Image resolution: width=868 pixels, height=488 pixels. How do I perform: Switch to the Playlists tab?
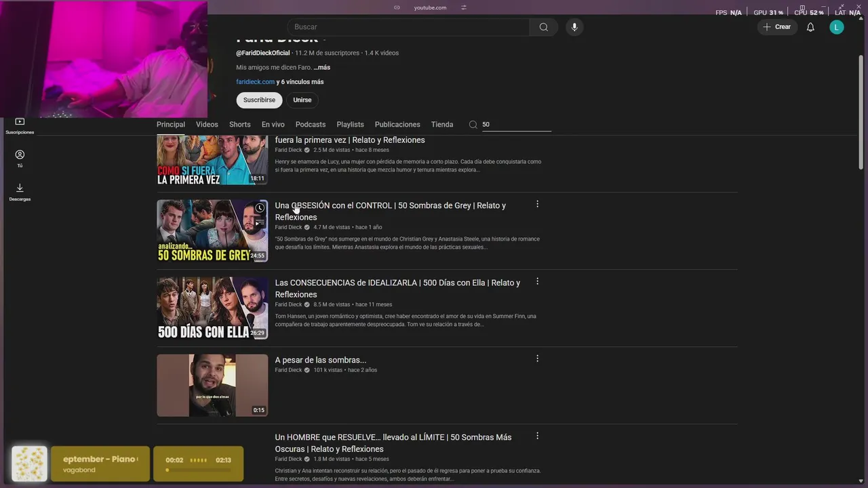click(x=350, y=125)
